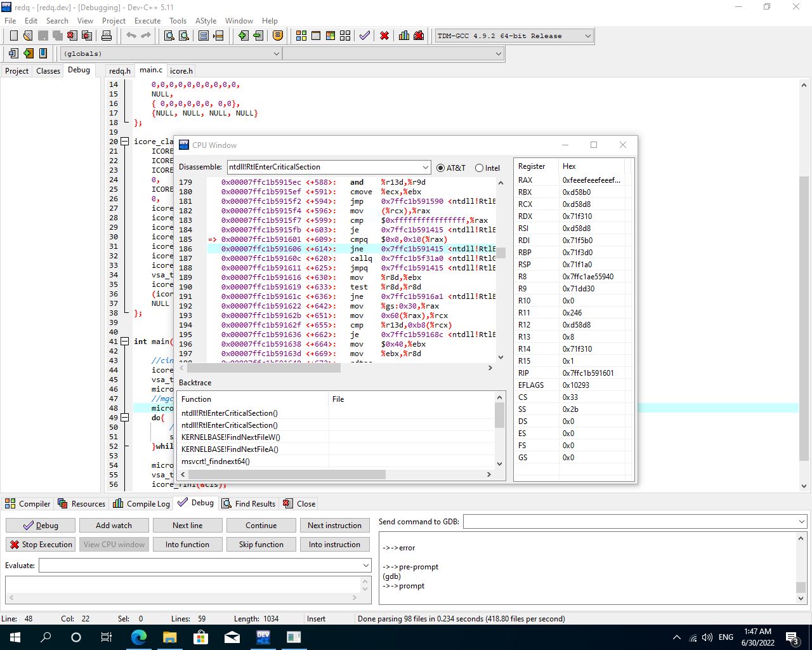
Task: Click the Run toolbar icon
Action: point(316,36)
